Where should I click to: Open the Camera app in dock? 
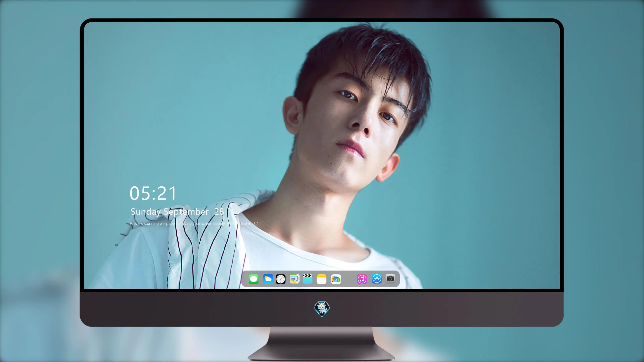tap(390, 279)
